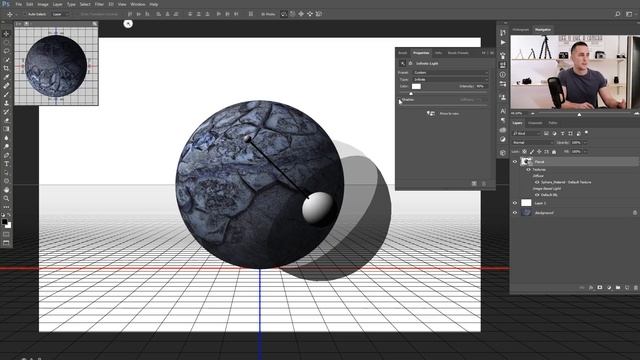640x360 pixels.
Task: Select the Pen tool
Action: pos(6,155)
